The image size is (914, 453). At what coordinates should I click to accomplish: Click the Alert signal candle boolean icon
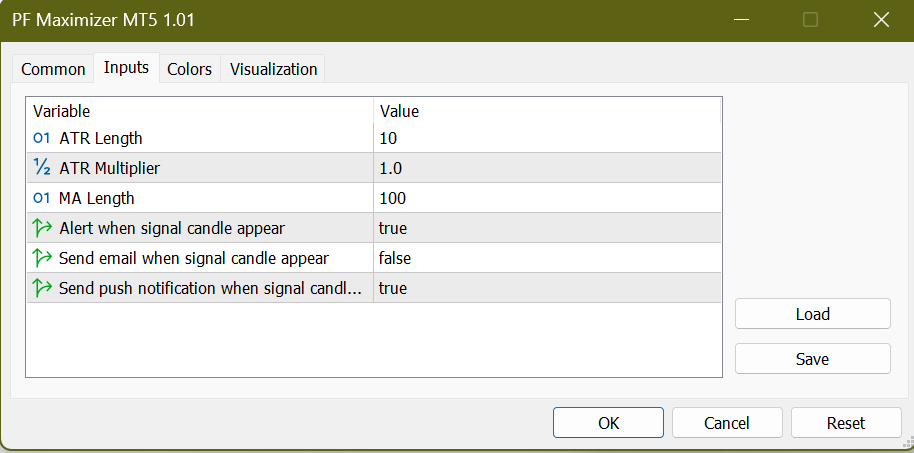[x=42, y=228]
